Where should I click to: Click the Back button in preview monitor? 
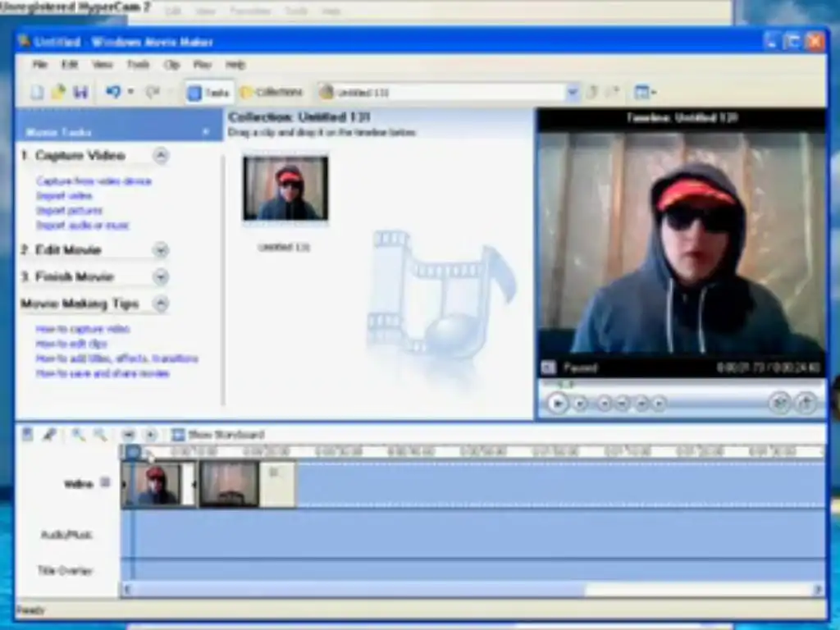pos(604,404)
